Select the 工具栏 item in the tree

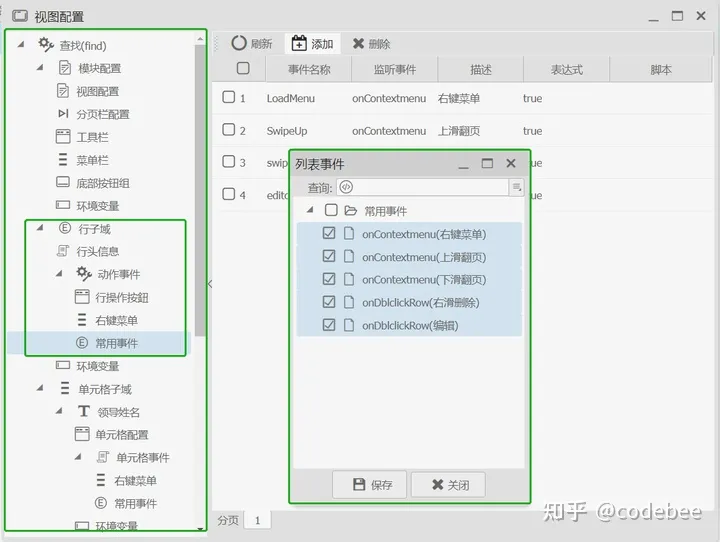tap(92, 137)
